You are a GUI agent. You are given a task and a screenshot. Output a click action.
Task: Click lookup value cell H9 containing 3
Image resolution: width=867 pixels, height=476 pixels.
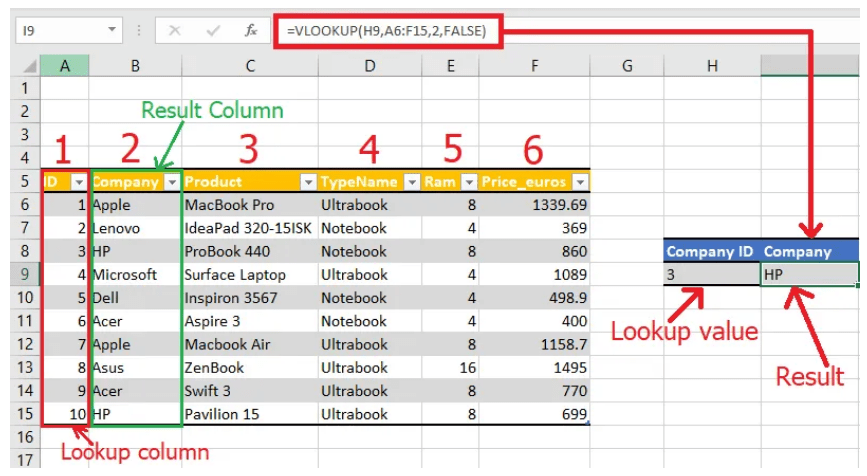[x=712, y=274]
